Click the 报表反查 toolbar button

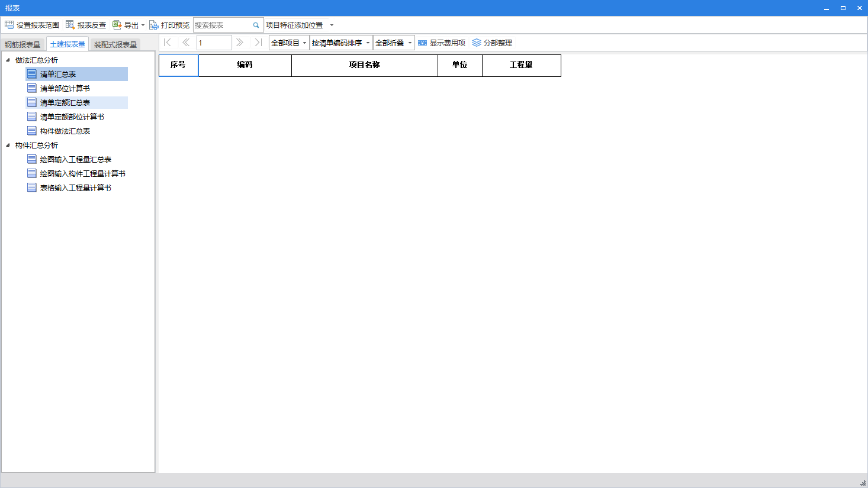tap(86, 25)
